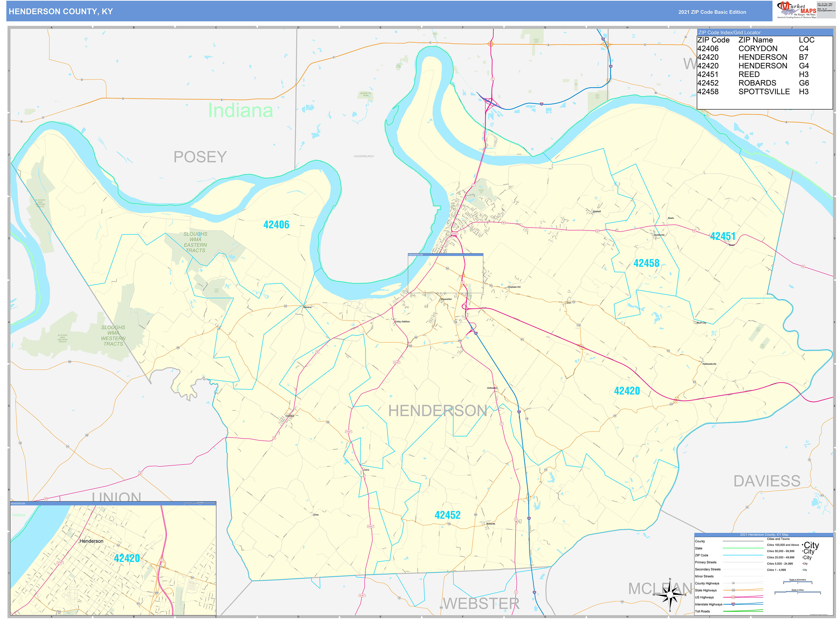Click the Cities and Towns legend heading
Viewport: 840px width, 619px height.
point(778,539)
